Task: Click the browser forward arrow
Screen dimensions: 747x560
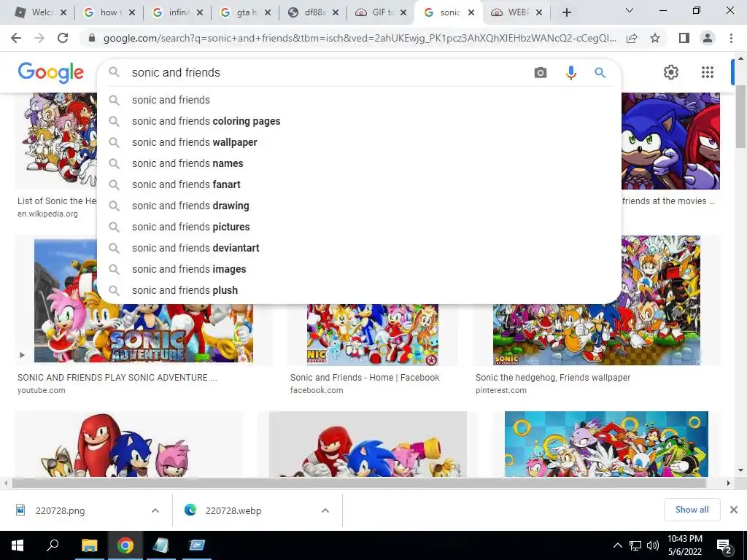Action: pos(39,38)
